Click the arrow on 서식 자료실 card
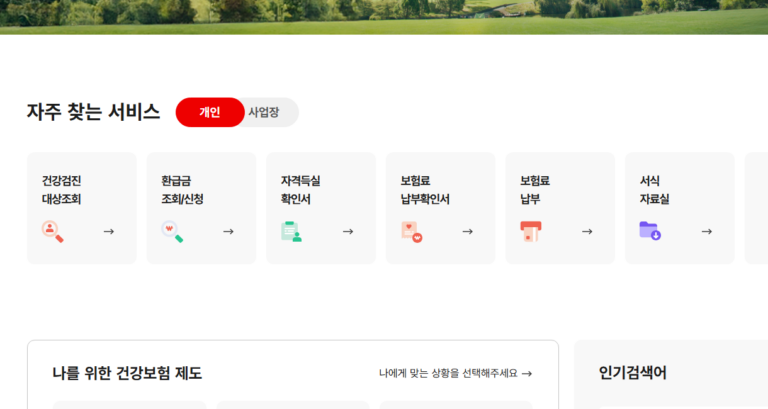 pos(707,232)
